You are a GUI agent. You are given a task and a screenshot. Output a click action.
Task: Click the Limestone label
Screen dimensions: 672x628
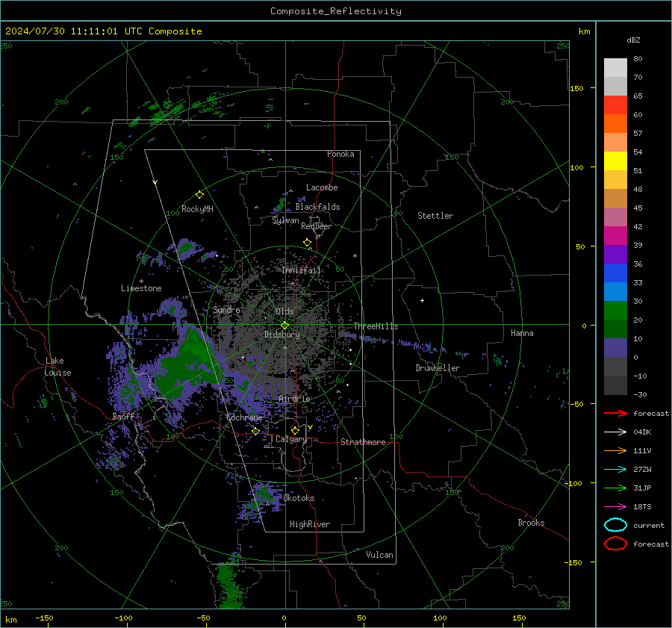[141, 288]
